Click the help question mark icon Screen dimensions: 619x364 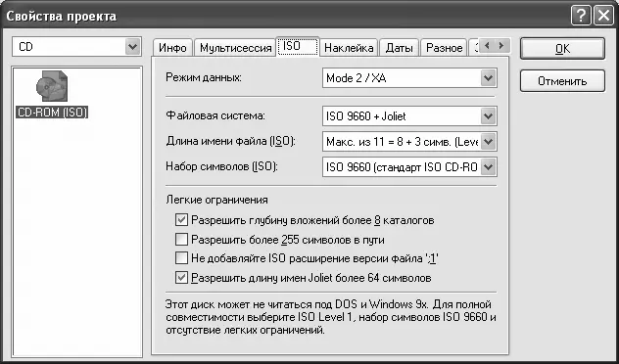pyautogui.click(x=581, y=17)
